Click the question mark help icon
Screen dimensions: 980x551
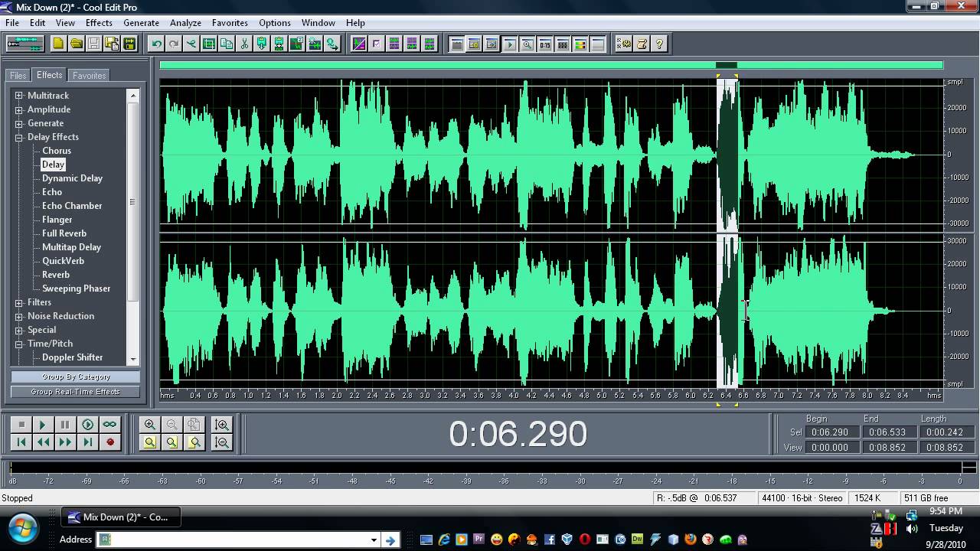pos(659,44)
